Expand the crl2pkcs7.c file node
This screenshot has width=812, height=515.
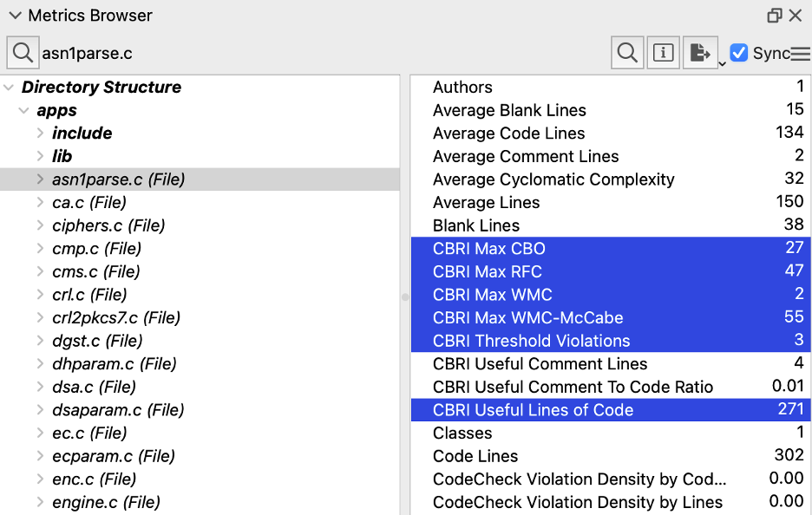click(40, 317)
